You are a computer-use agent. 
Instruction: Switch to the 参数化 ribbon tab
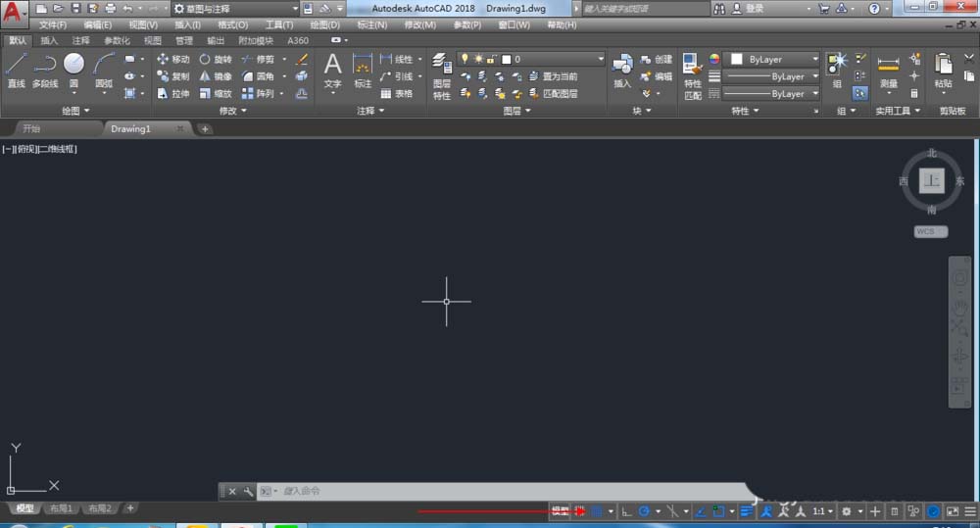click(117, 40)
